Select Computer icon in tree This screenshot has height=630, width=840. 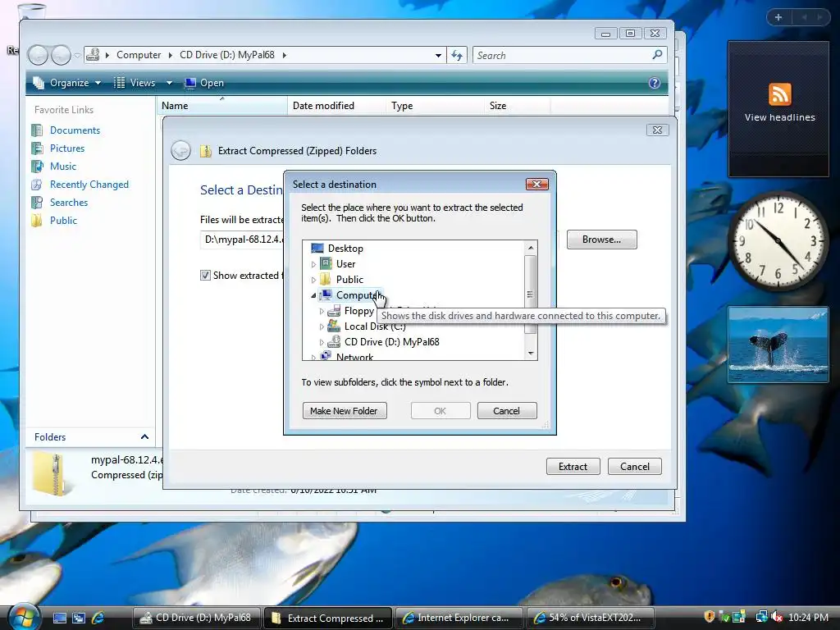326,294
